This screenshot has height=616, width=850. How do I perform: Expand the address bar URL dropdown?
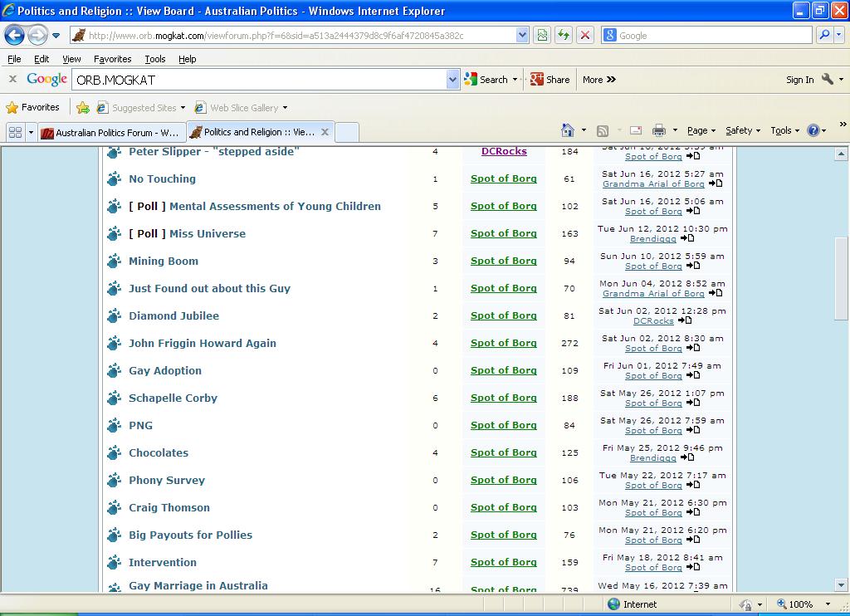pos(522,35)
